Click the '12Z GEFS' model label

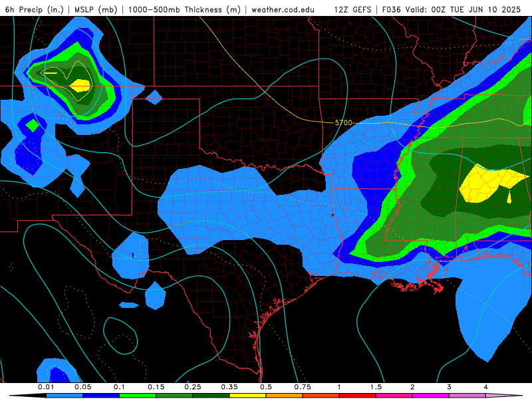click(x=352, y=9)
